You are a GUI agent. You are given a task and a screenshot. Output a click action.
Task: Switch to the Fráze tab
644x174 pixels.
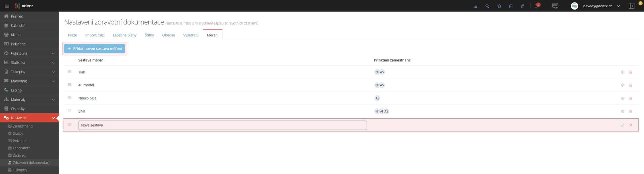pos(72,35)
